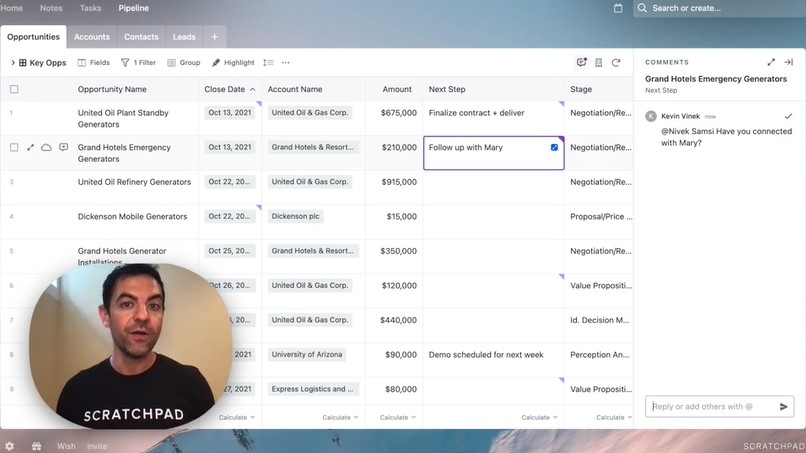Expand the Comments panel to full size
Viewport: 806px width, 453px height.
point(771,62)
